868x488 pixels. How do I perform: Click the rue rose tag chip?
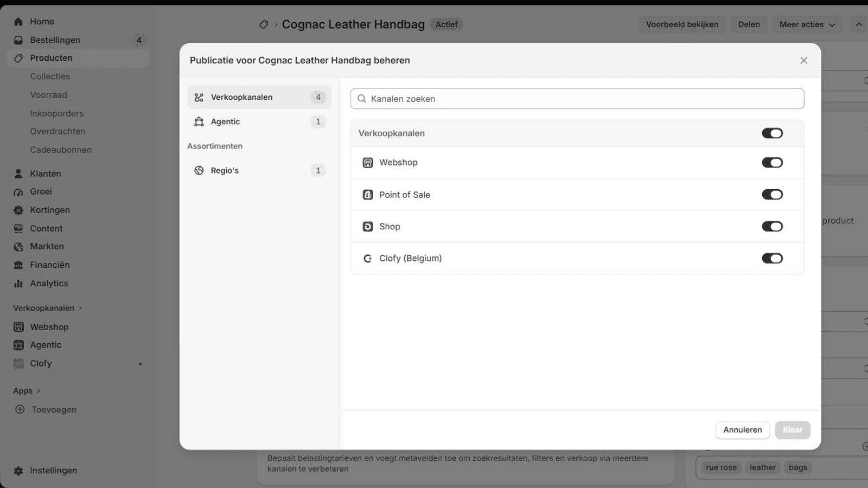point(721,467)
